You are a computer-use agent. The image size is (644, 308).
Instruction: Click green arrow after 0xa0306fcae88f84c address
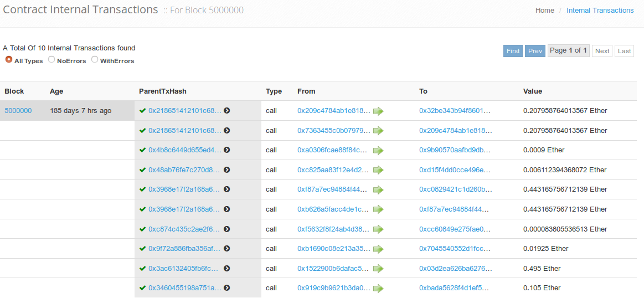378,150
